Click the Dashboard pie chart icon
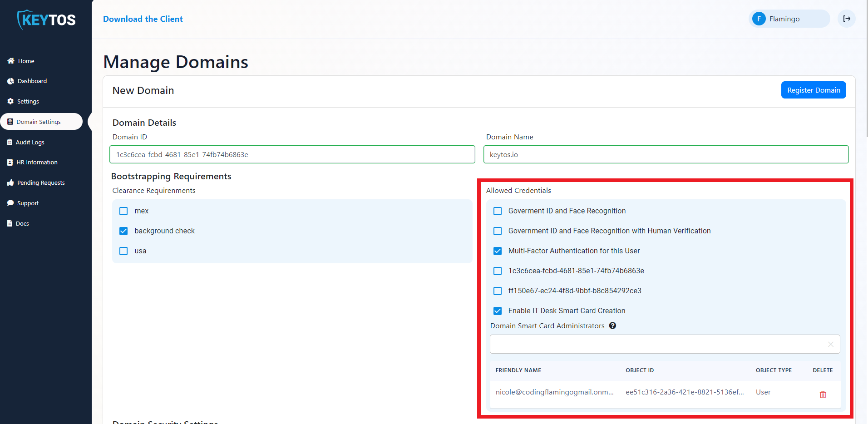The height and width of the screenshot is (424, 868). click(10, 81)
